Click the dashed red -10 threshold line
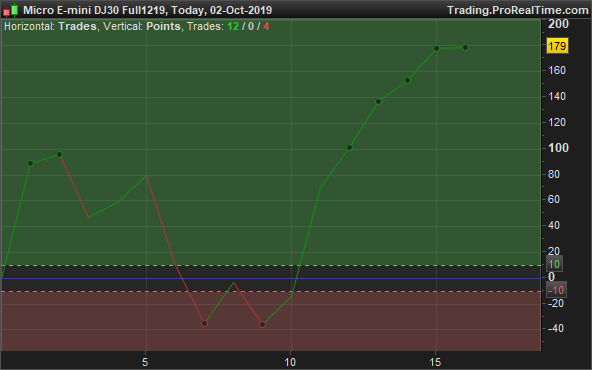This screenshot has width=592, height=370. 271,291
